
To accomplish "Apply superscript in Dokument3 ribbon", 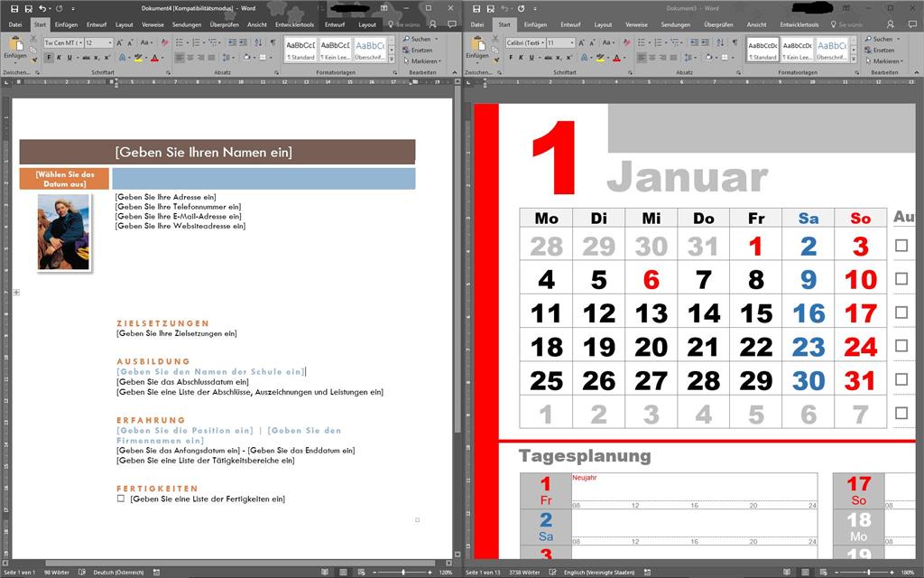I will tap(569, 58).
